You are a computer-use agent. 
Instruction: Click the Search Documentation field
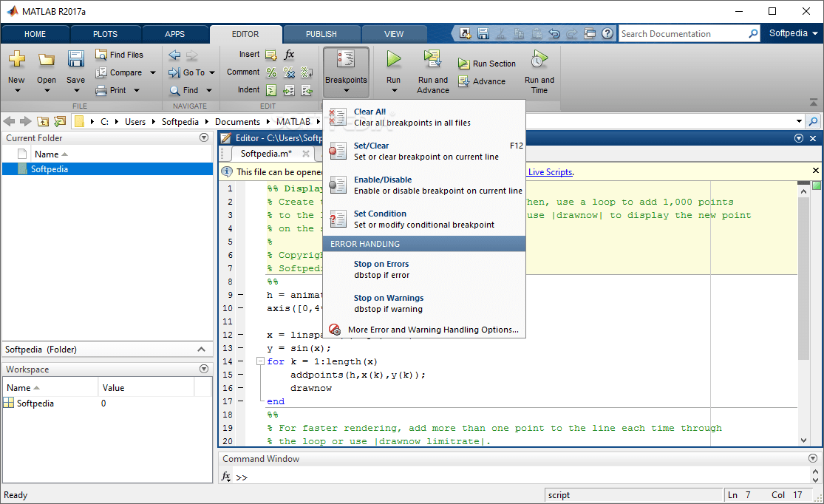pyautogui.click(x=683, y=34)
